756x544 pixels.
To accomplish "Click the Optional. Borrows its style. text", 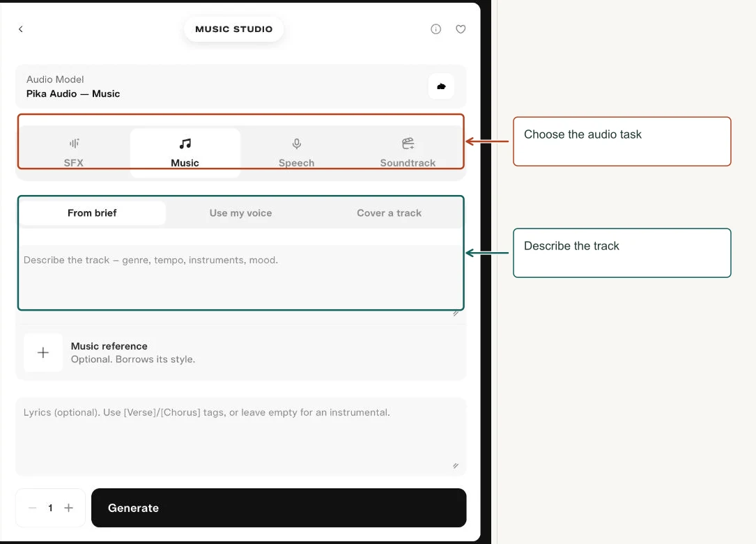I will [133, 359].
